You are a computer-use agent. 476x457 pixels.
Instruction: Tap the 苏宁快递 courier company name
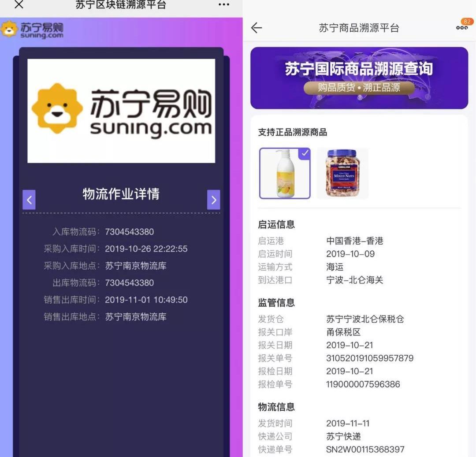343,436
